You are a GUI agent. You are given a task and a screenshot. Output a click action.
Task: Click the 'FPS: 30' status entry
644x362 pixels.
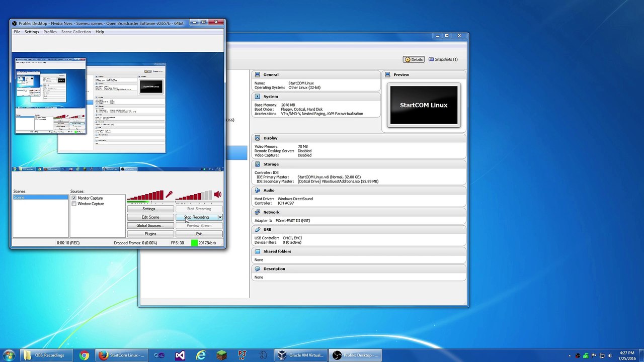[x=177, y=243]
